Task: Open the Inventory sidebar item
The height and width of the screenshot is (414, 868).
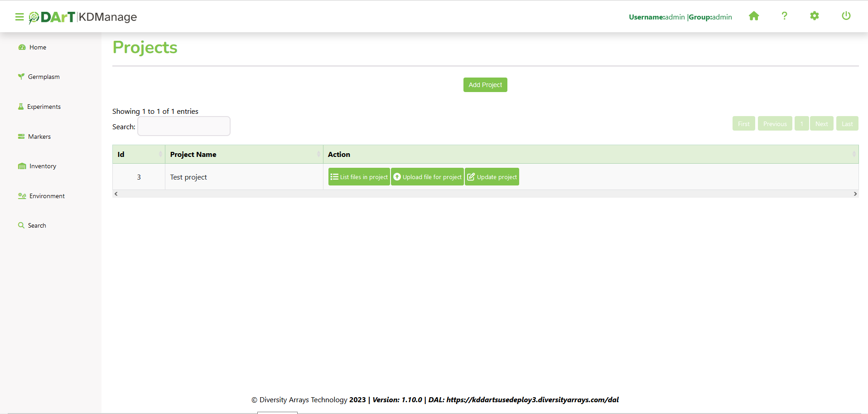Action: (x=43, y=166)
